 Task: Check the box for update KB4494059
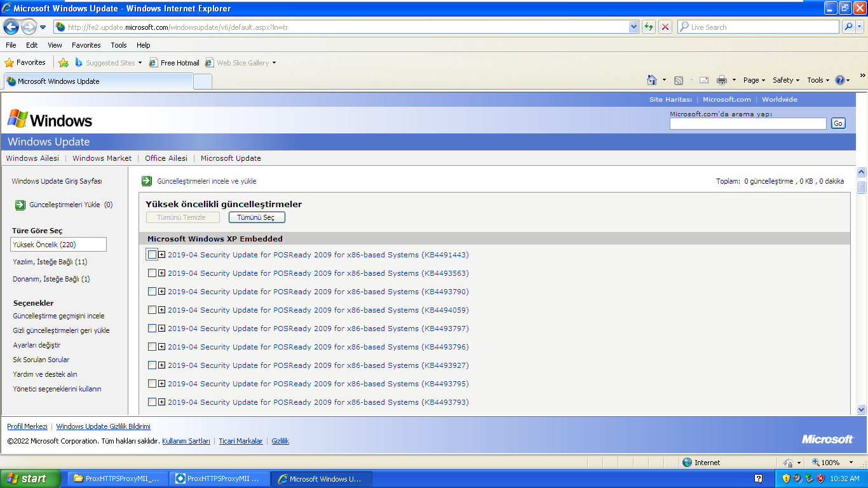(152, 310)
